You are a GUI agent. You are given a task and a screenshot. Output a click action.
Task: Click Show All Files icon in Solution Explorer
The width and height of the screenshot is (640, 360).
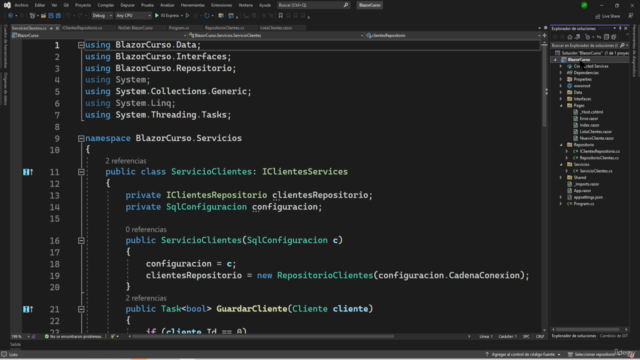coord(613,37)
